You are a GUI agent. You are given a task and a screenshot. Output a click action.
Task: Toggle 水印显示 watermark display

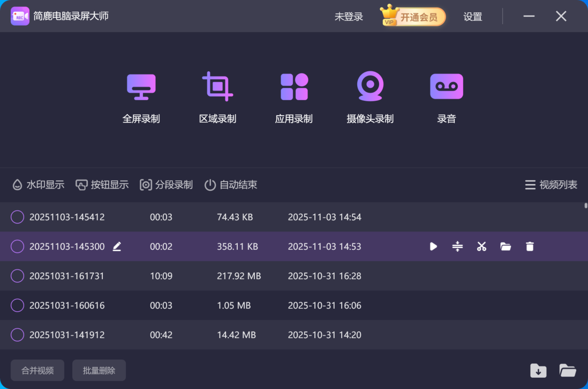(x=37, y=184)
